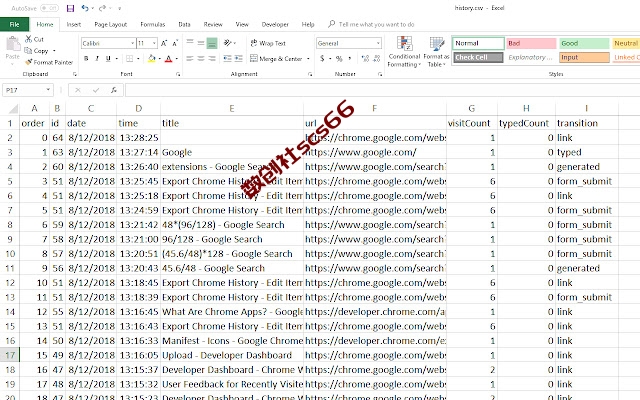Click the Increase Decimal icon
Screen dimensions: 640x400
click(365, 59)
